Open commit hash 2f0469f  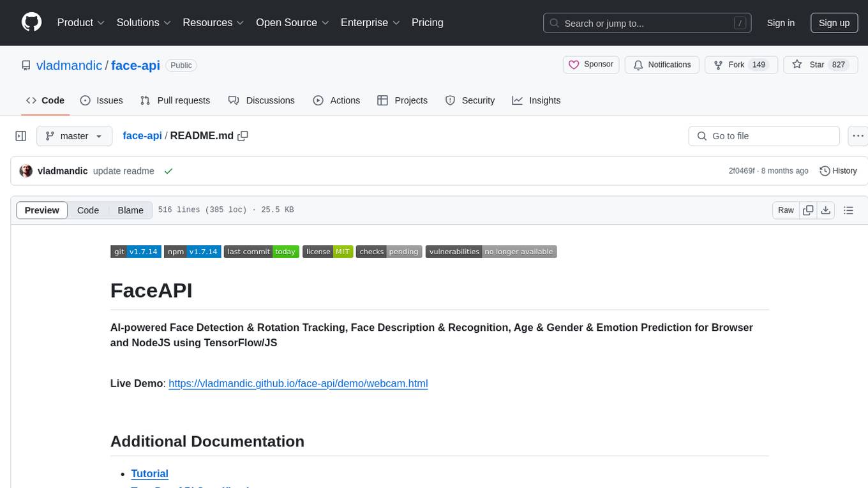click(x=742, y=171)
